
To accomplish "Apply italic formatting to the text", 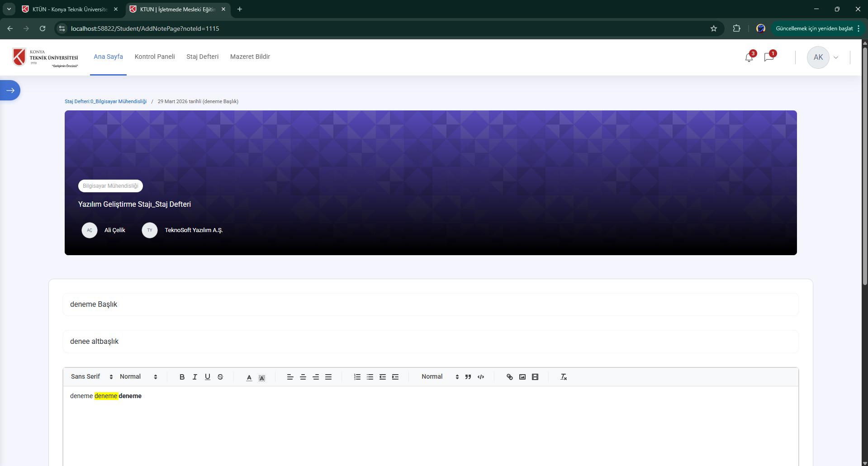I will click(x=194, y=376).
